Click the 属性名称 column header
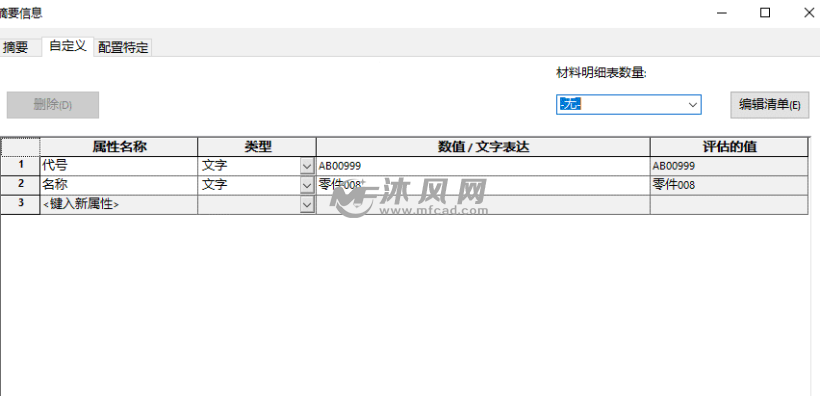Viewport: 820px width, 396px height. coord(119,147)
